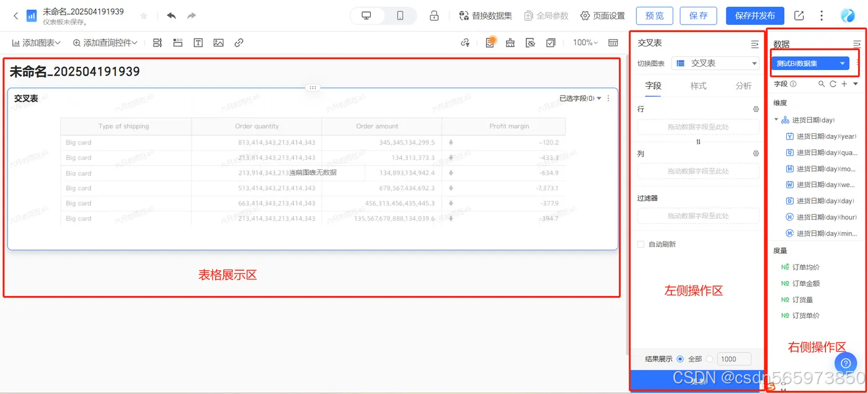
Task: Insert a tab container widget
Action: click(x=178, y=43)
